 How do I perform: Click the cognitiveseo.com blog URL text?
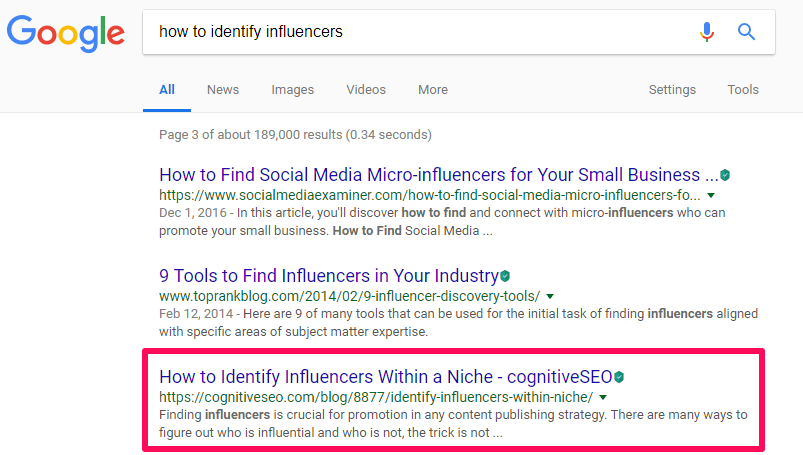(x=376, y=397)
